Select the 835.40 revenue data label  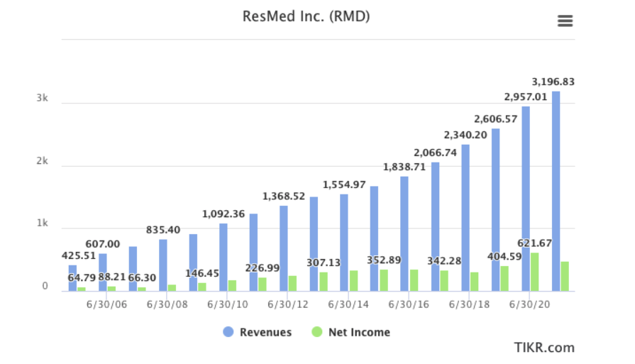pyautogui.click(x=162, y=230)
